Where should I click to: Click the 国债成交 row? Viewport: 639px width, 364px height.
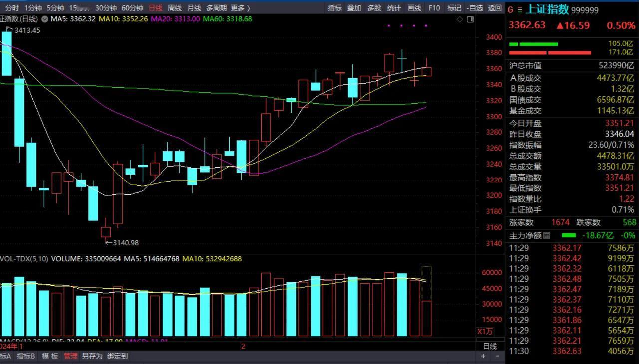(572, 100)
